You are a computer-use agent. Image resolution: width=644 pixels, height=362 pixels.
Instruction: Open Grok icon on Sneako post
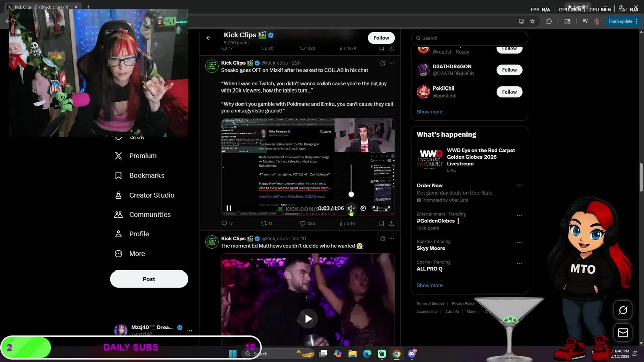point(383,63)
